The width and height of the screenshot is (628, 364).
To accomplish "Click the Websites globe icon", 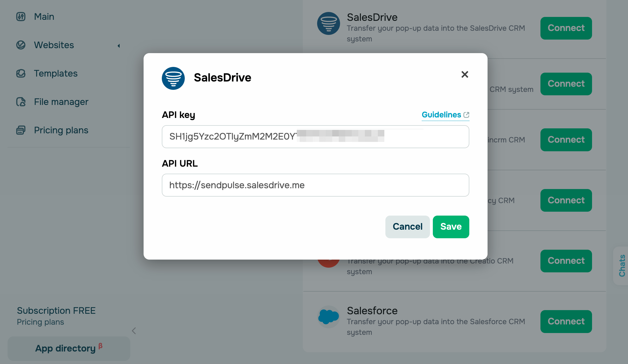I will 21,45.
